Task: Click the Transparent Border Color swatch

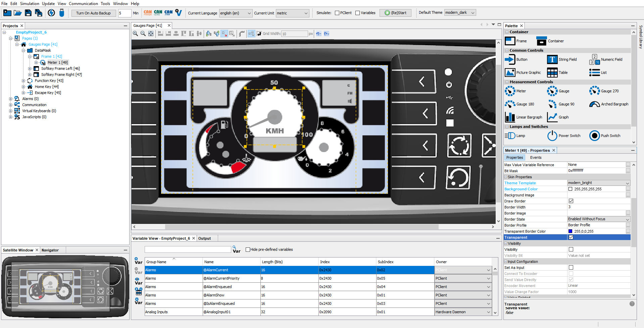Action: 570,231
